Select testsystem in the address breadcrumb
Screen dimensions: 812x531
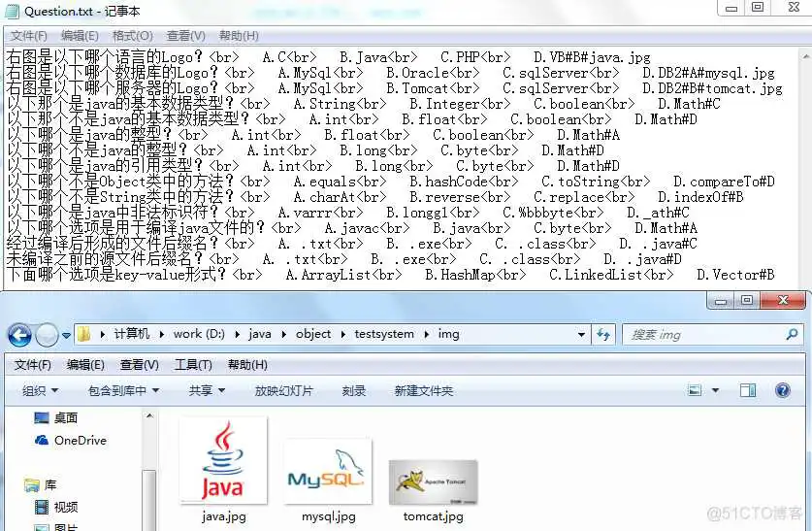384,334
